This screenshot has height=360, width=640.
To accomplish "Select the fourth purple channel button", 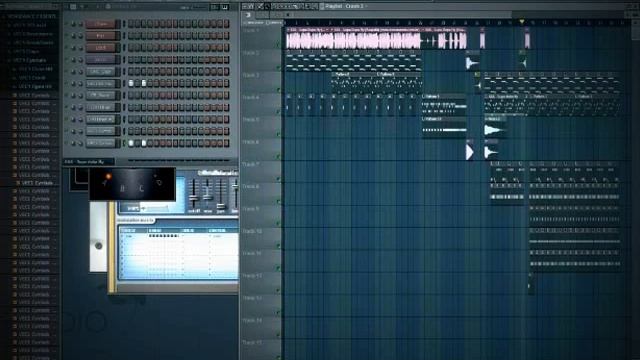I will click(x=101, y=60).
